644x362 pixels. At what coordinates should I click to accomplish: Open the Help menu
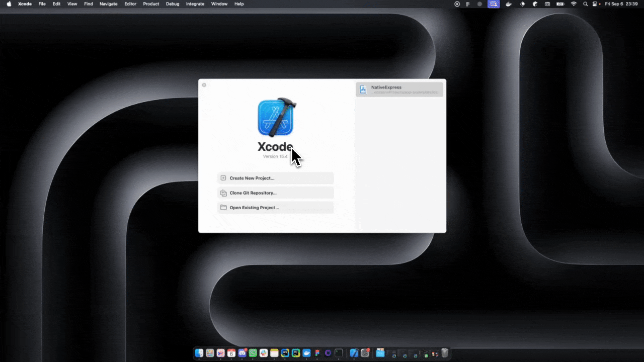click(x=239, y=4)
